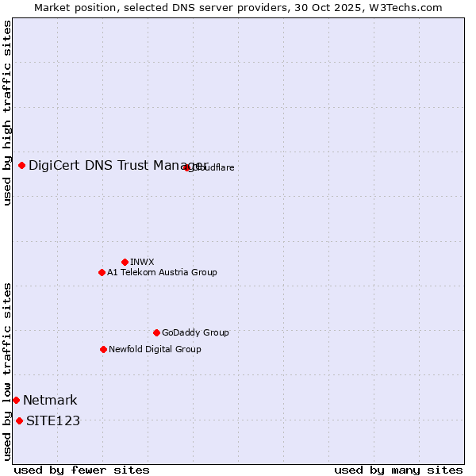Click the Cloudflare text label

coord(214,167)
